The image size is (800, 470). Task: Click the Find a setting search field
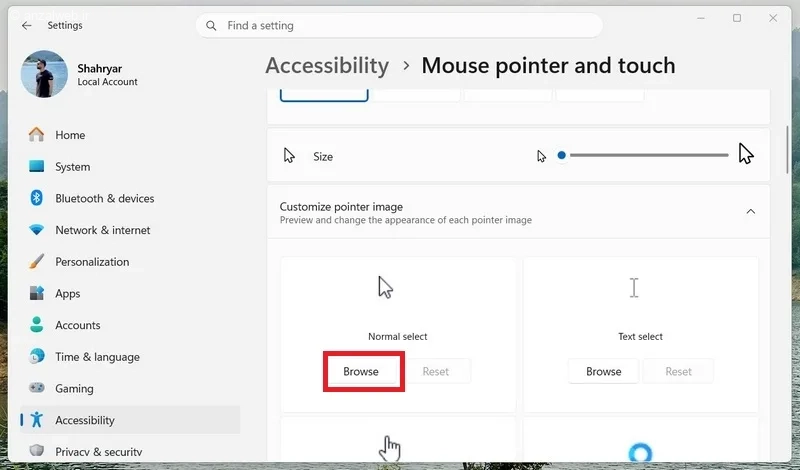[399, 26]
